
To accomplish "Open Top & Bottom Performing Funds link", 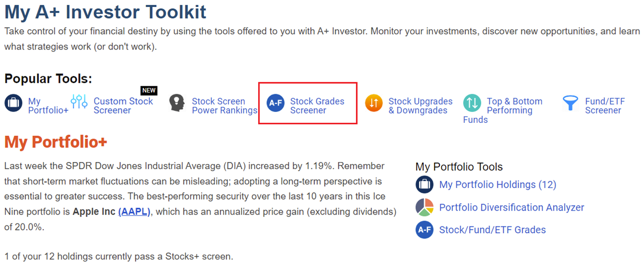I will [x=503, y=110].
